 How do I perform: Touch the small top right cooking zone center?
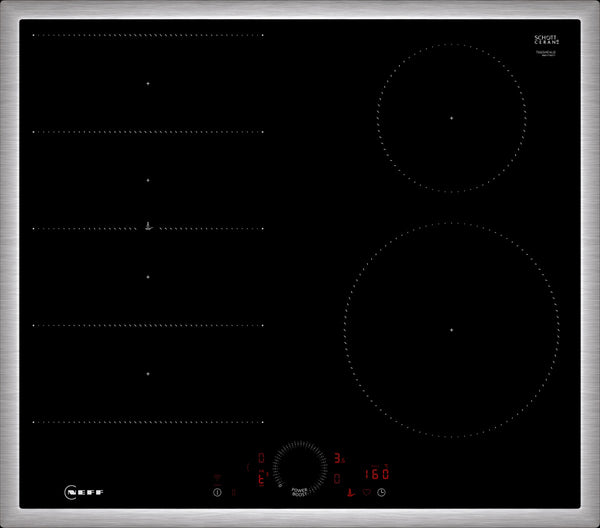click(451, 118)
